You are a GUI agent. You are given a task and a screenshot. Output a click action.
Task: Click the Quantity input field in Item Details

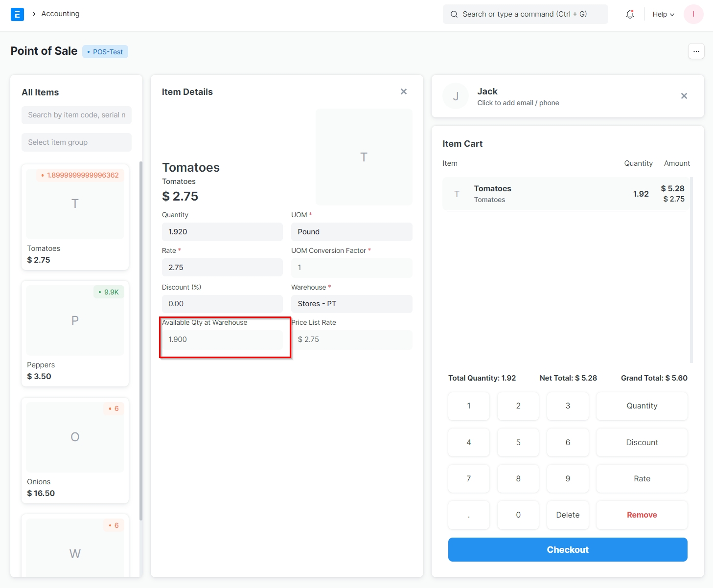coord(222,232)
